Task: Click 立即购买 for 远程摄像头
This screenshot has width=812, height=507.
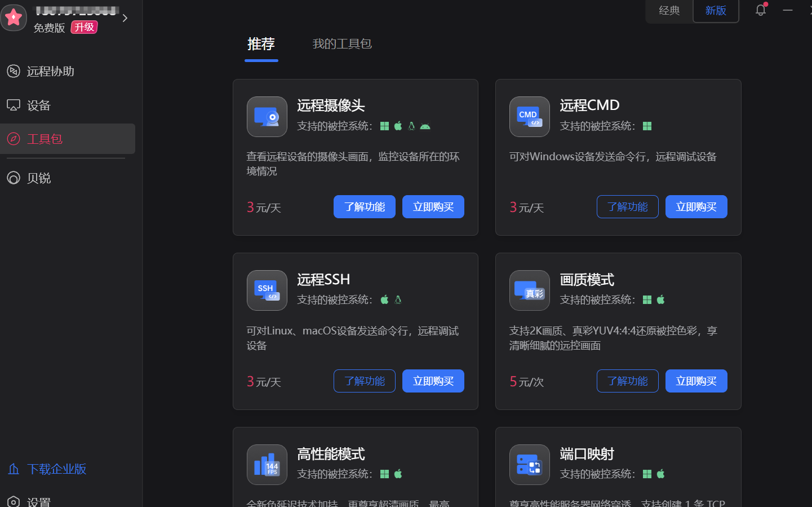Action: click(433, 207)
